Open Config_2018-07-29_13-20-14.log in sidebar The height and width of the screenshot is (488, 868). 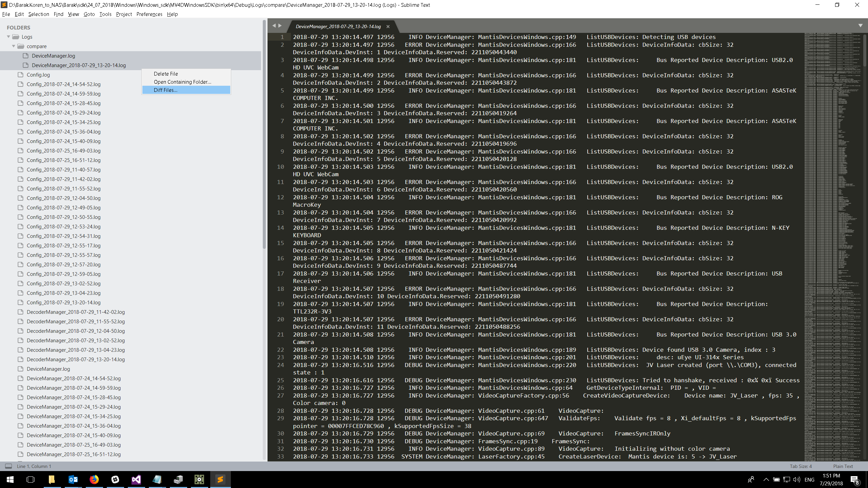[x=63, y=302]
